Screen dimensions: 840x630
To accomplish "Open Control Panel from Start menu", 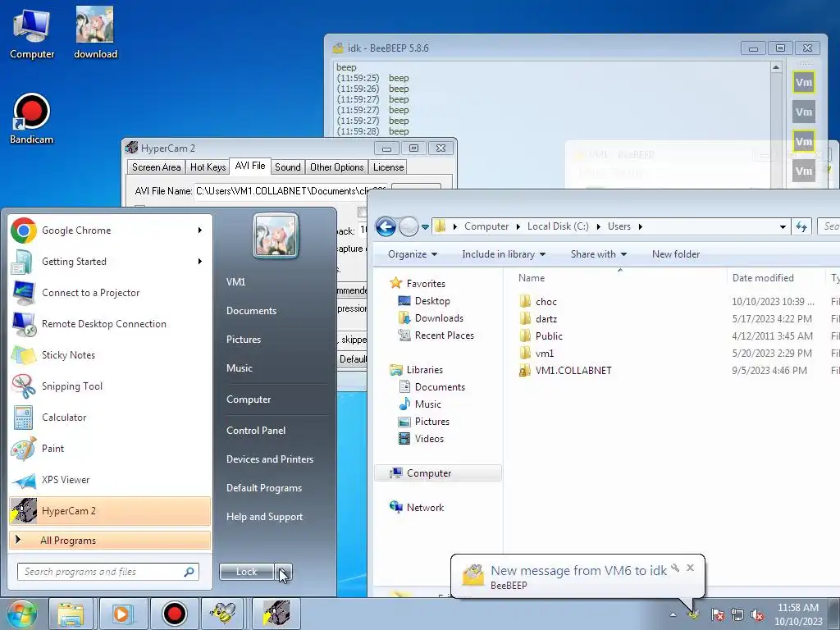I will [256, 431].
